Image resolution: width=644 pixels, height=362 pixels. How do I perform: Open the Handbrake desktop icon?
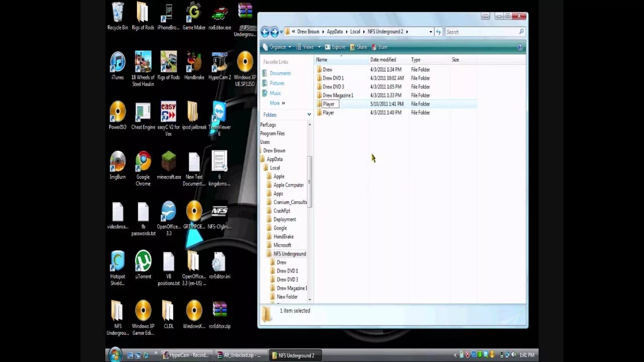[194, 65]
